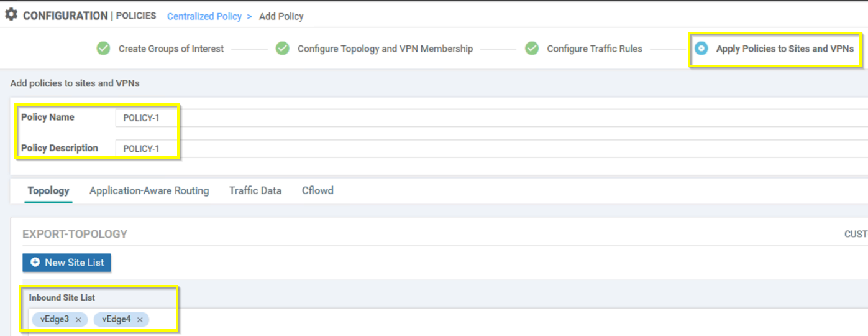
Task: Click the Add policies to sites and VPNs text
Action: (75, 83)
